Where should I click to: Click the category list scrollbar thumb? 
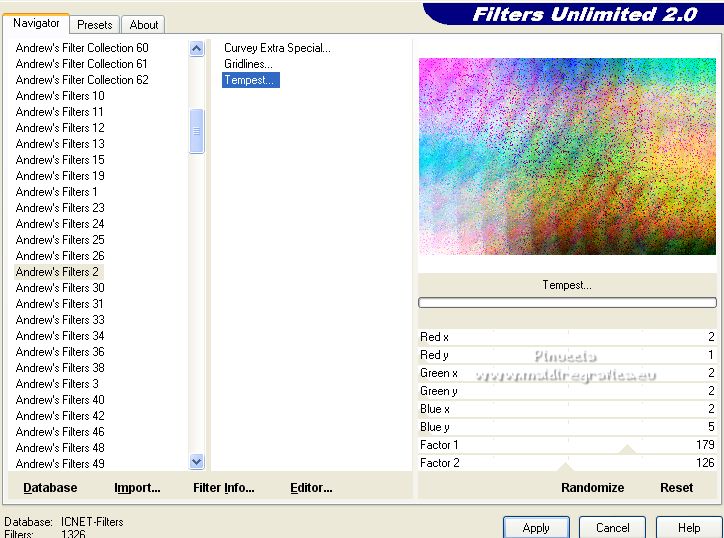pos(197,131)
